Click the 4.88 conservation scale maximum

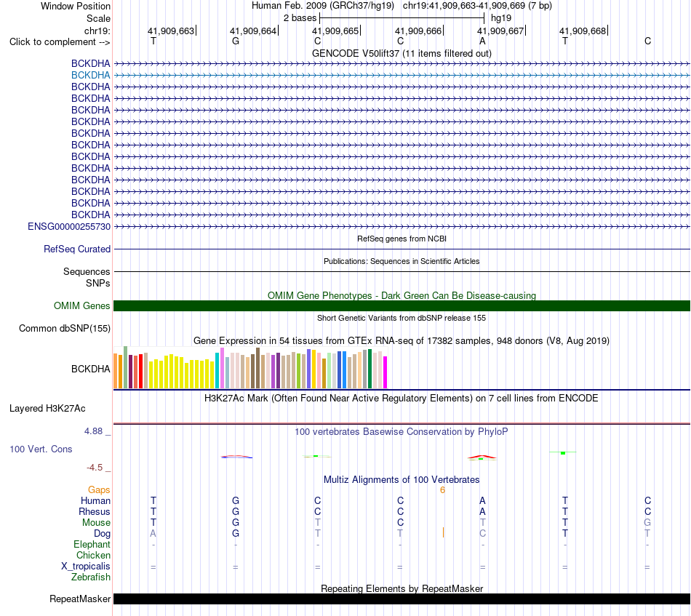[93, 431]
